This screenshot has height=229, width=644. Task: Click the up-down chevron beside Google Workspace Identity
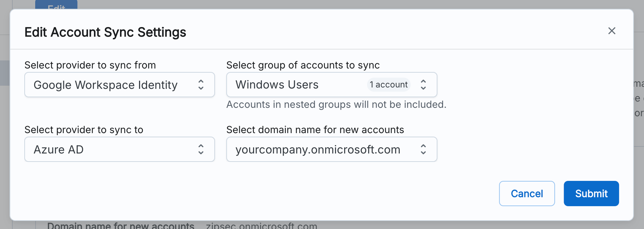pos(201,85)
